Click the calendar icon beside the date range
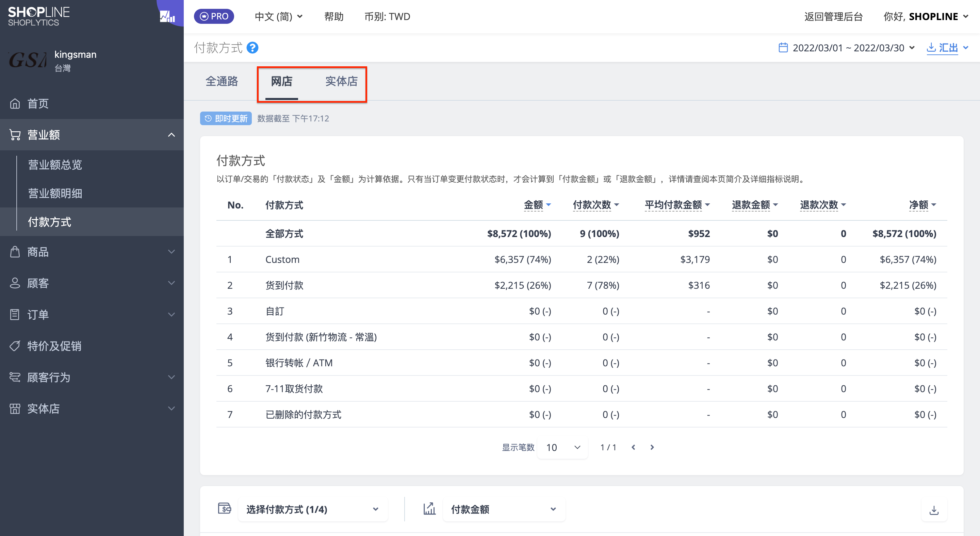This screenshot has height=536, width=980. (783, 48)
